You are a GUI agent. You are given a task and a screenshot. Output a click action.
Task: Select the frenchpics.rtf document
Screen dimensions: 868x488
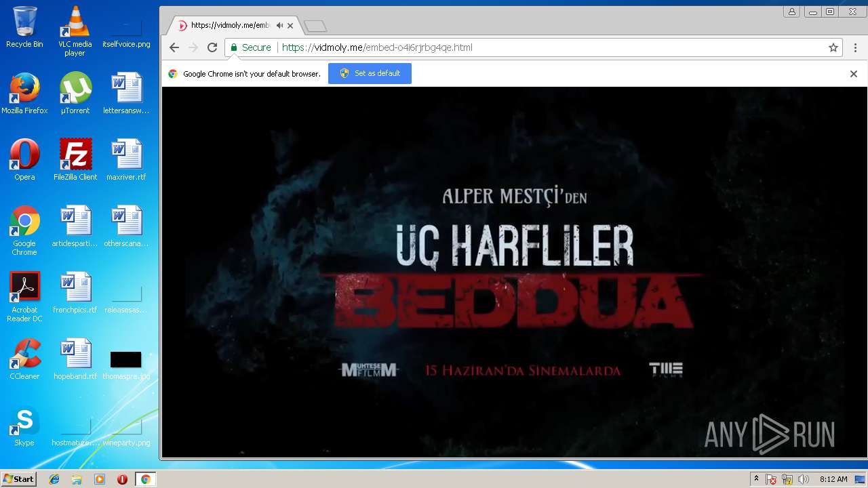(75, 293)
